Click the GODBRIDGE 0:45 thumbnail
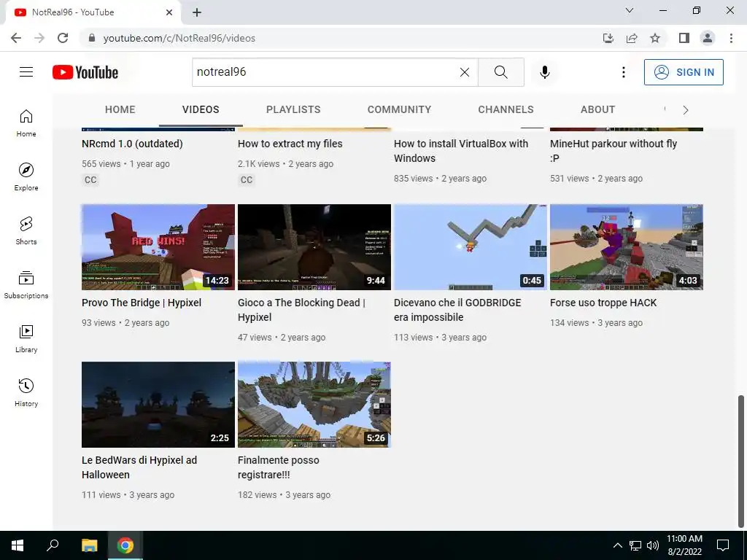The image size is (747, 560). tap(471, 247)
